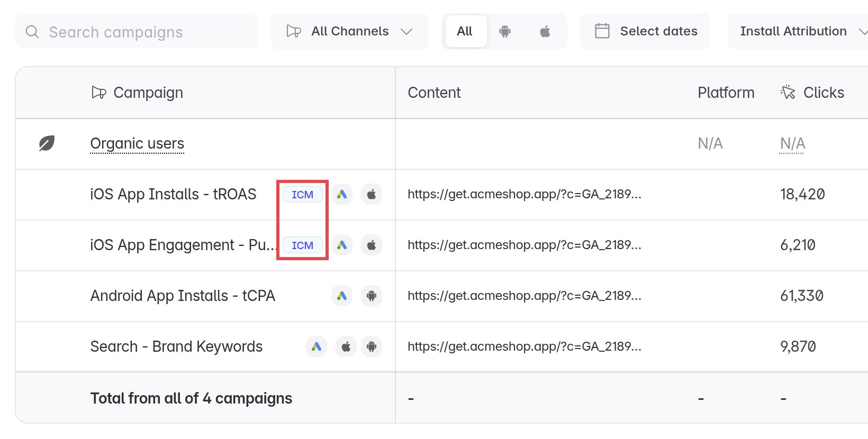Click the ICM badge on iOS App Engagement
868x439 pixels.
303,245
